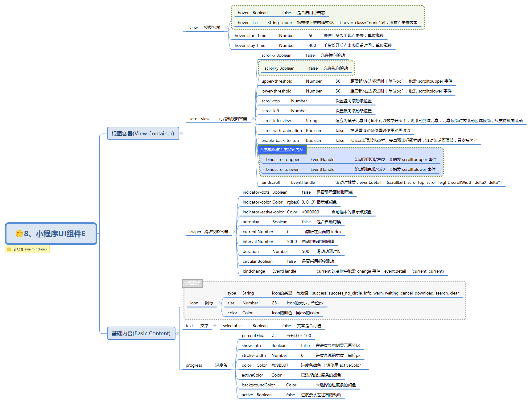Select the 下拉刷新与上拉加载更多 boundary label
Image resolution: width=532 pixels, height=404 pixels.
click(282, 150)
